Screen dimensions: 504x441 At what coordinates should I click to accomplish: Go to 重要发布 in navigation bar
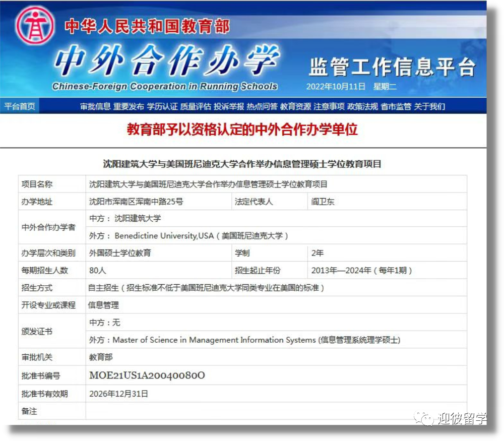(x=129, y=106)
